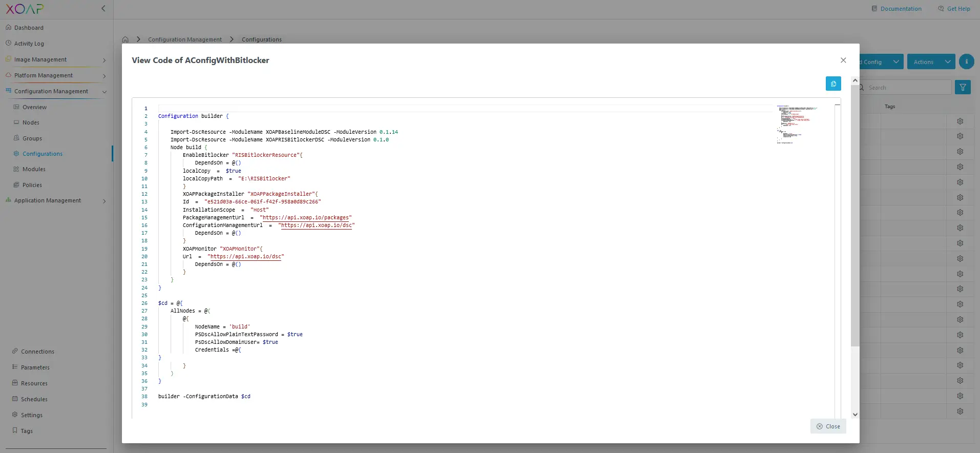
Task: Expand Application Management menu
Action: click(x=56, y=201)
